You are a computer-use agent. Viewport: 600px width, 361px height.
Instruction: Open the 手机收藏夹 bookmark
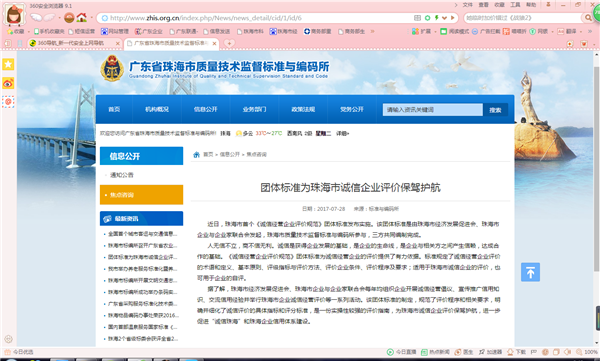(49, 31)
